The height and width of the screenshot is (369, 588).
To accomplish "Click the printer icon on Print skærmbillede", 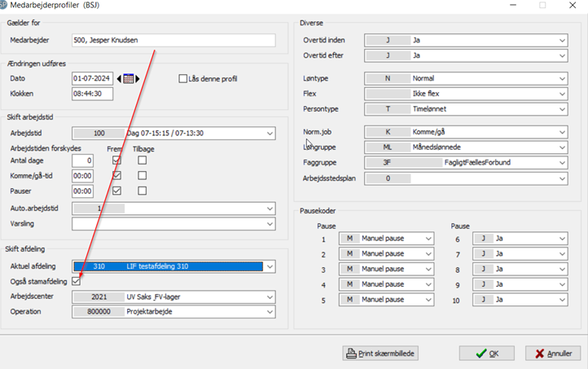I will pos(352,354).
